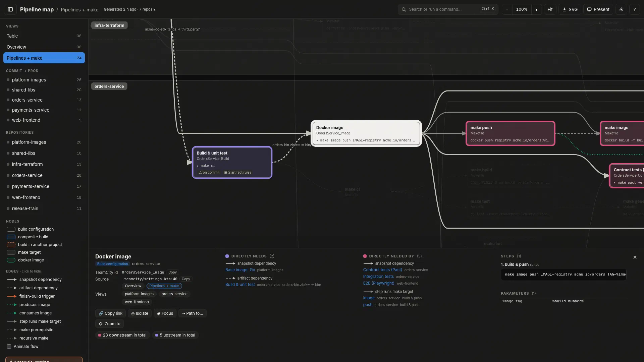
Task: Copy link to the Docker image node
Action: pyautogui.click(x=110, y=313)
